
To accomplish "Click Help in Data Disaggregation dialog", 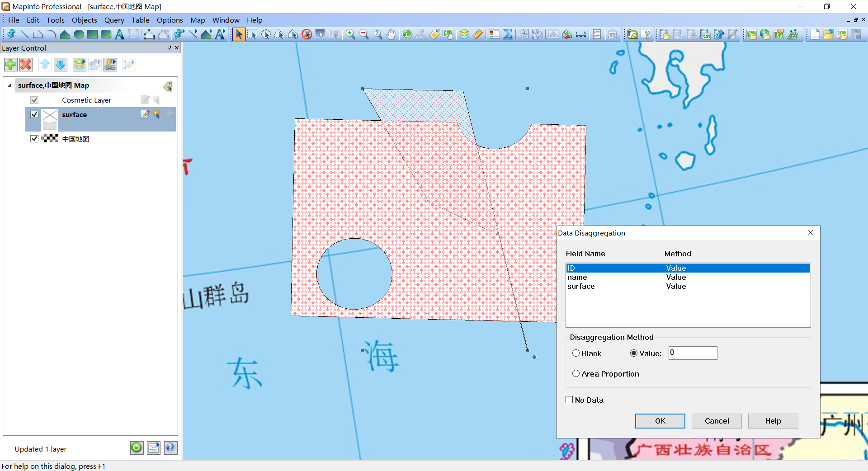I will click(x=773, y=421).
